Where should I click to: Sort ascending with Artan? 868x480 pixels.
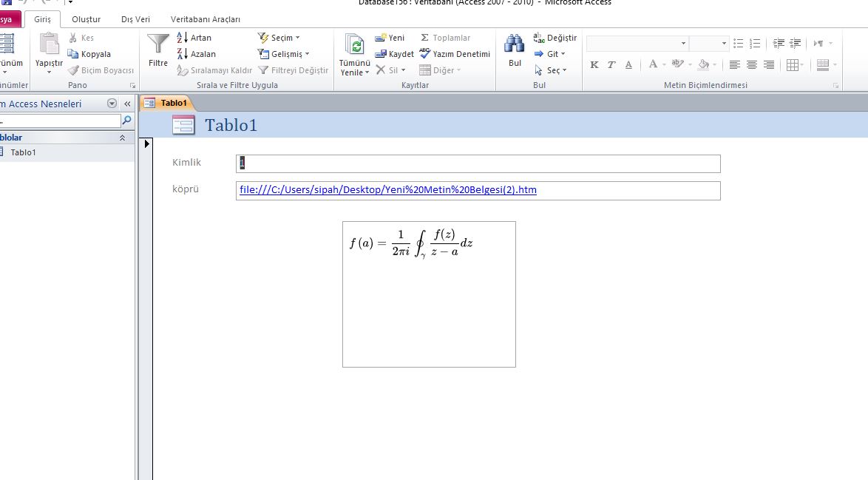(194, 38)
